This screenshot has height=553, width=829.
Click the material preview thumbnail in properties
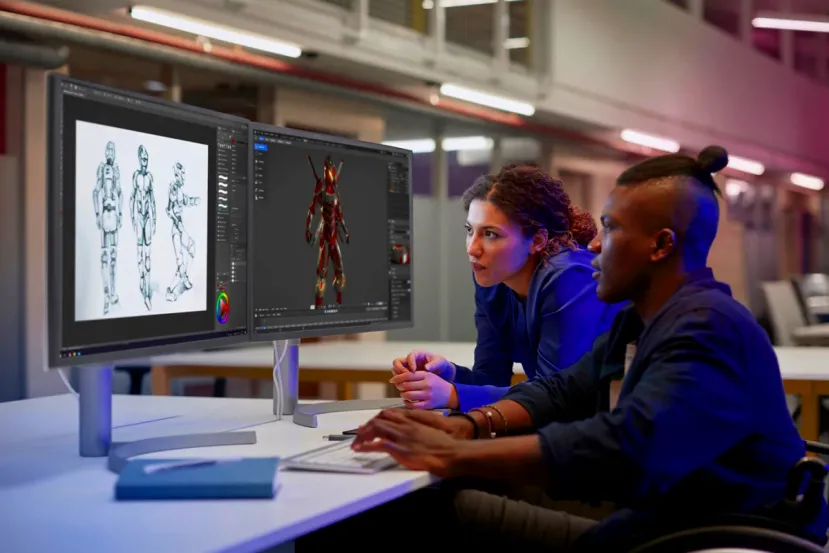click(x=399, y=254)
